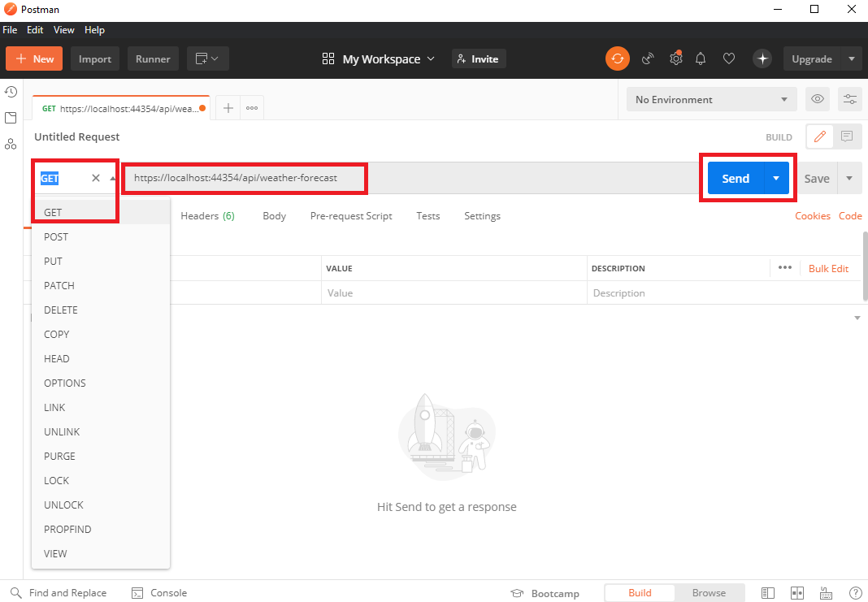
Task: Select OPTIONS method
Action: coord(101,383)
